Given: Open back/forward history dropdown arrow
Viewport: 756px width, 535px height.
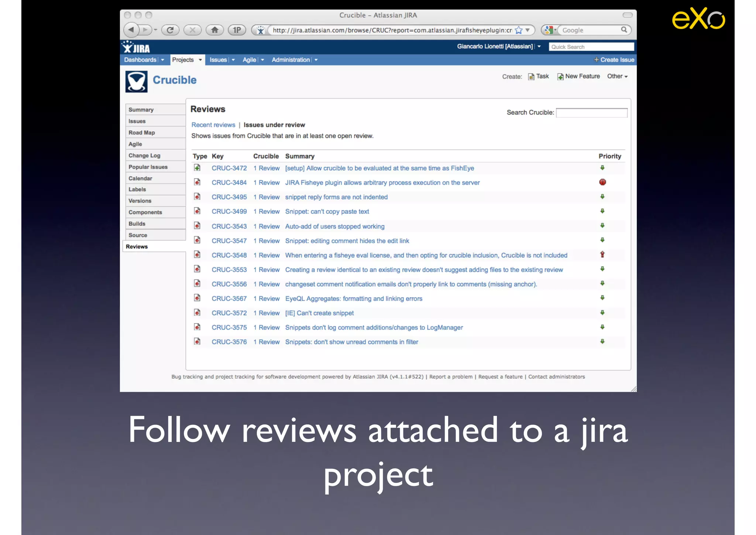Looking at the screenshot, I should [x=155, y=30].
